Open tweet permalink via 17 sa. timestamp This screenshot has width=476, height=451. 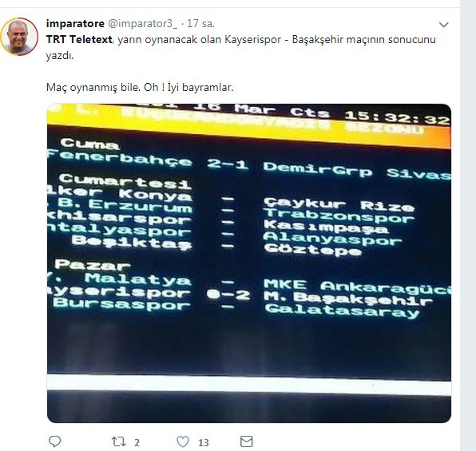(200, 24)
